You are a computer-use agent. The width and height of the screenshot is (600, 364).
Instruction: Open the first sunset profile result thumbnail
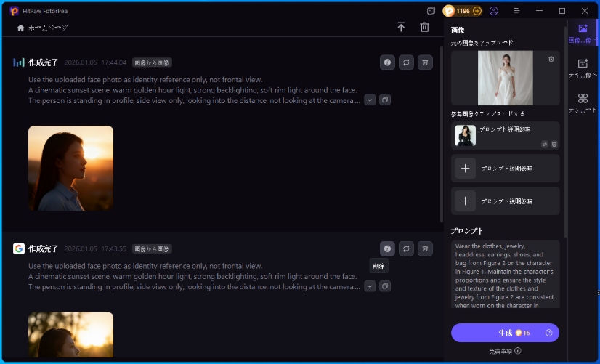[x=70, y=168]
